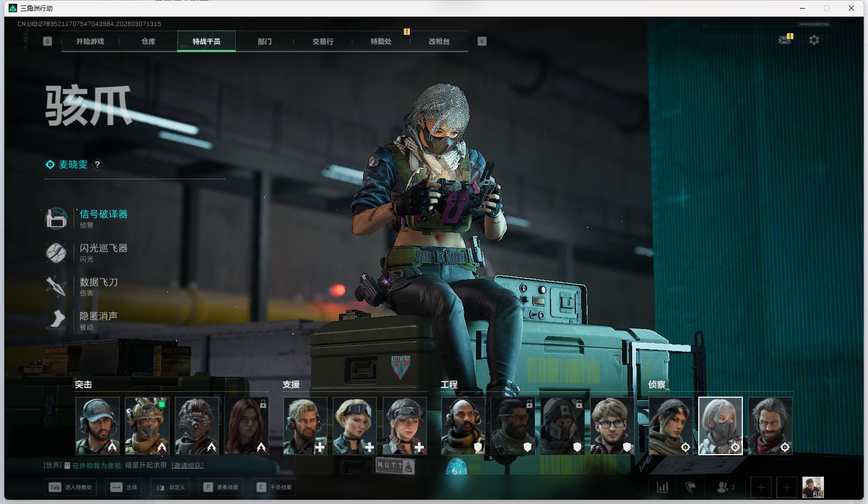The height and width of the screenshot is (504, 868).
Task: Select first support operator with headset
Action: (x=305, y=426)
